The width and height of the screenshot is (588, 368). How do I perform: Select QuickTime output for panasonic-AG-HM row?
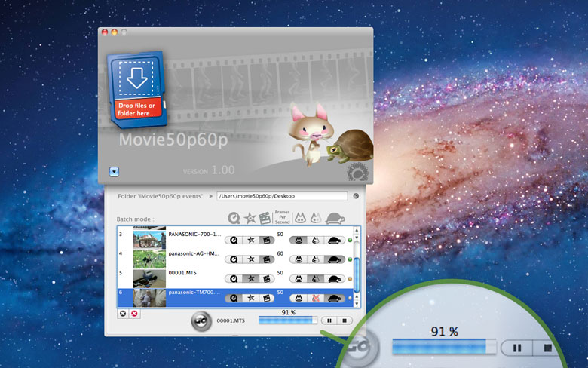click(x=233, y=259)
